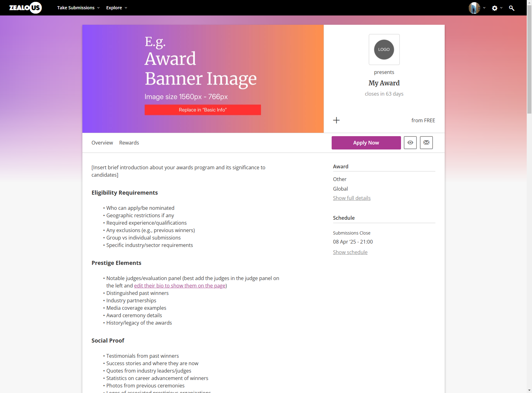This screenshot has width=532, height=393.
Task: Switch to the Overview tab
Action: (102, 143)
